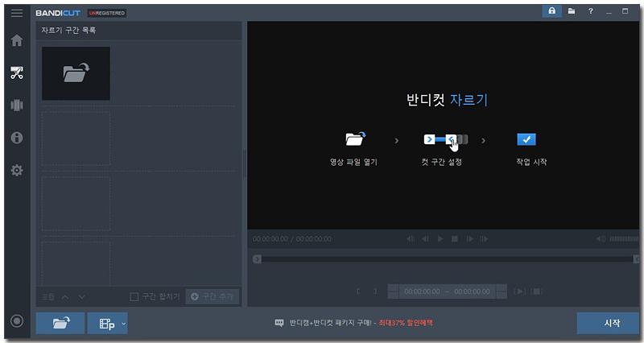Click the timeline end marker handle

636,259
